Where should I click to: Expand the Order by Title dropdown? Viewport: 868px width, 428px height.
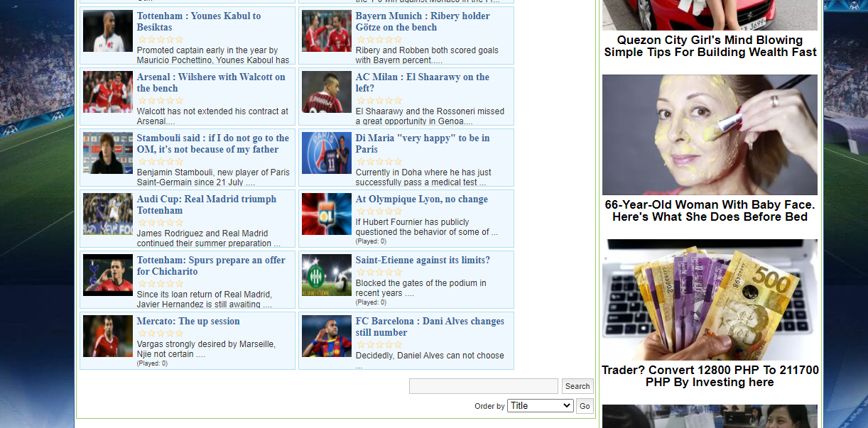[540, 406]
